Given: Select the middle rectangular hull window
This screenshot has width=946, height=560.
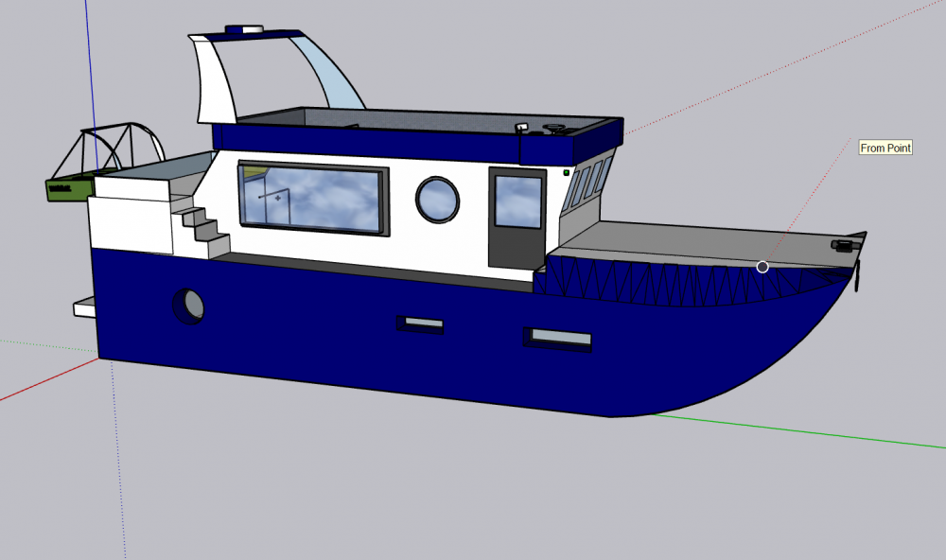Looking at the screenshot, I should (x=420, y=324).
